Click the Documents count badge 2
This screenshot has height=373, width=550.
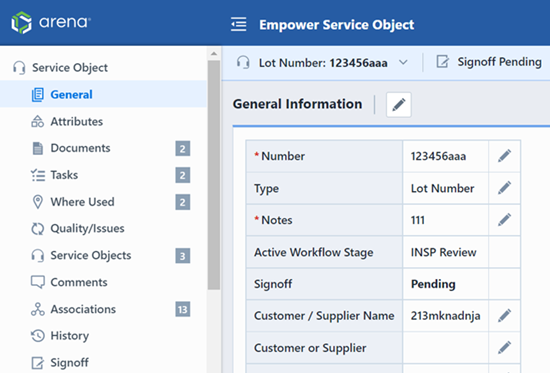pyautogui.click(x=183, y=148)
